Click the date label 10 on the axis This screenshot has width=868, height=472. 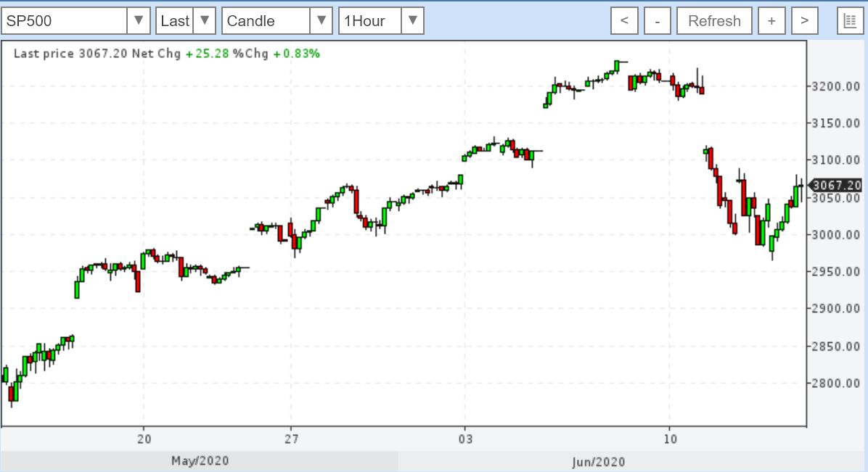coord(670,439)
